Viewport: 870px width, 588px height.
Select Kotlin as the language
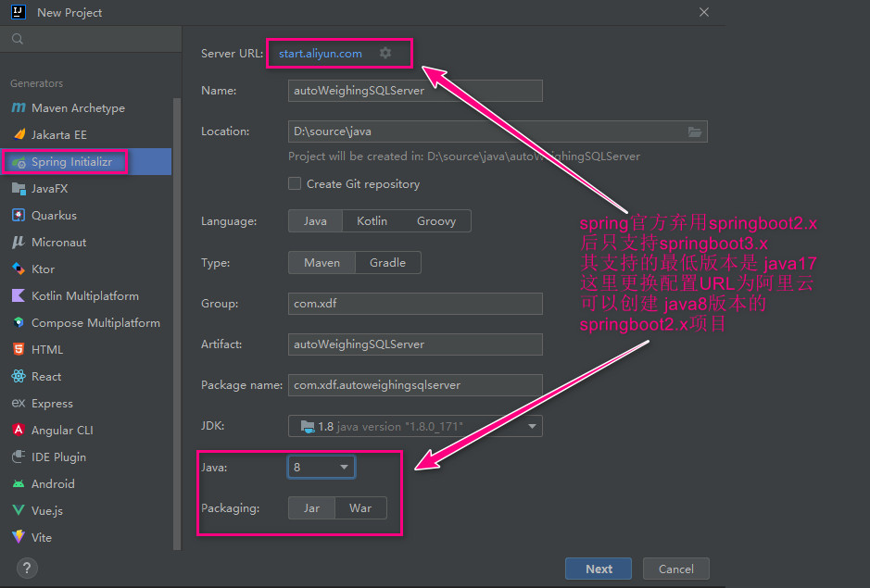[372, 220]
